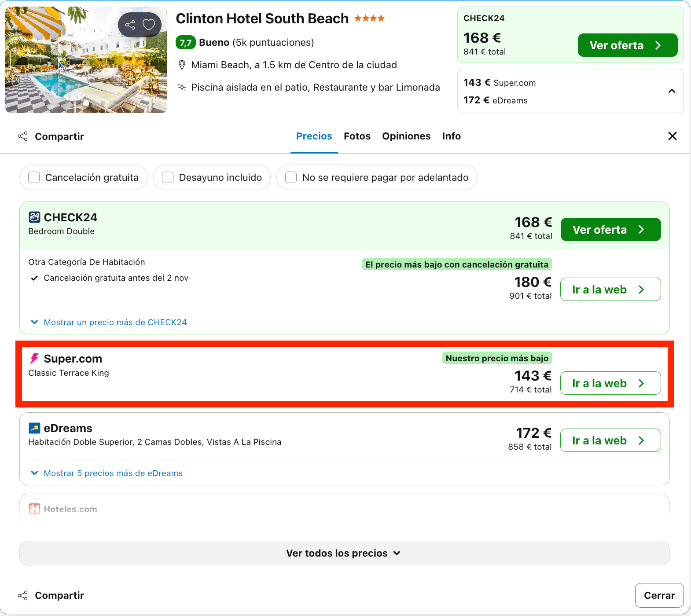Click the Classic Terrace King room name
Viewport: 691px width, 616px height.
pyautogui.click(x=69, y=373)
